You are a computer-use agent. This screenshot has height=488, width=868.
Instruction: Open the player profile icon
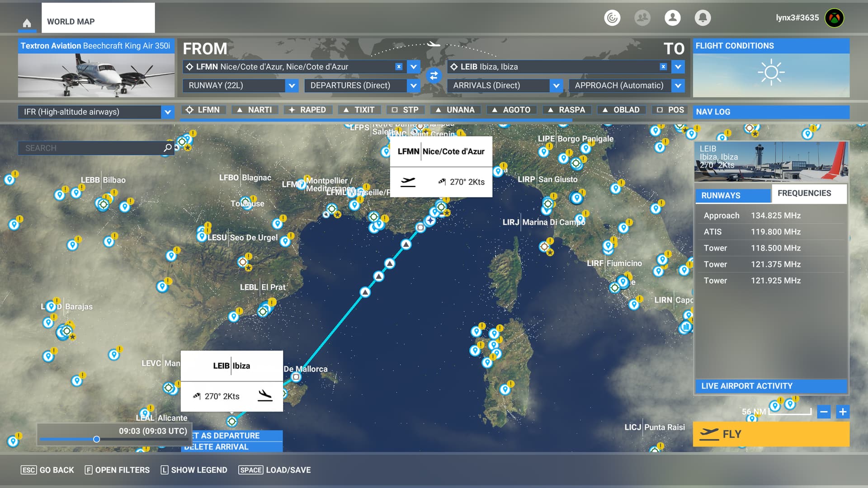[672, 18]
